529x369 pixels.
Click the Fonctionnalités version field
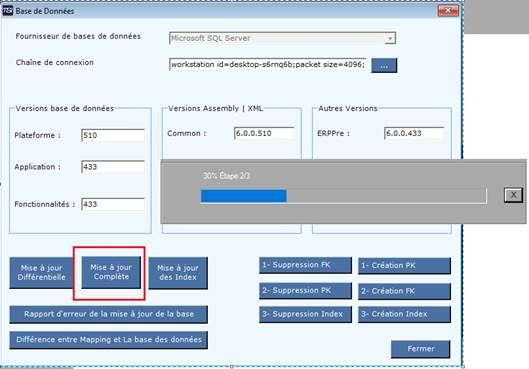113,204
